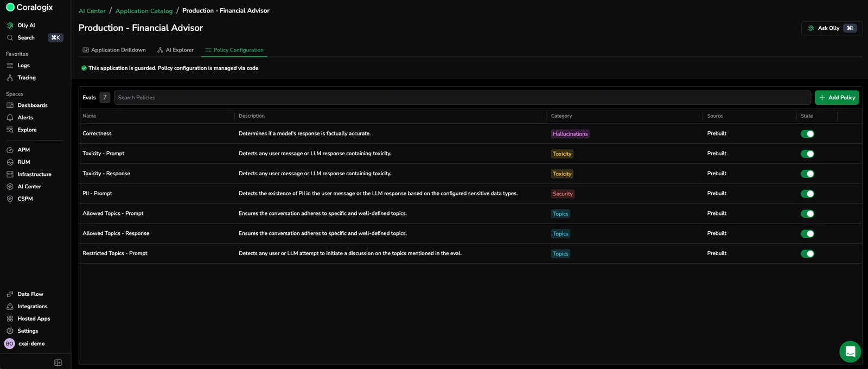Click the Topics tag in Restricted Topics row

coord(560,254)
